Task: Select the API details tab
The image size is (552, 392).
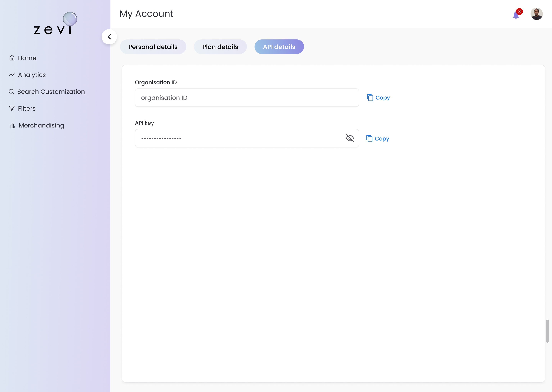Action: click(x=279, y=47)
